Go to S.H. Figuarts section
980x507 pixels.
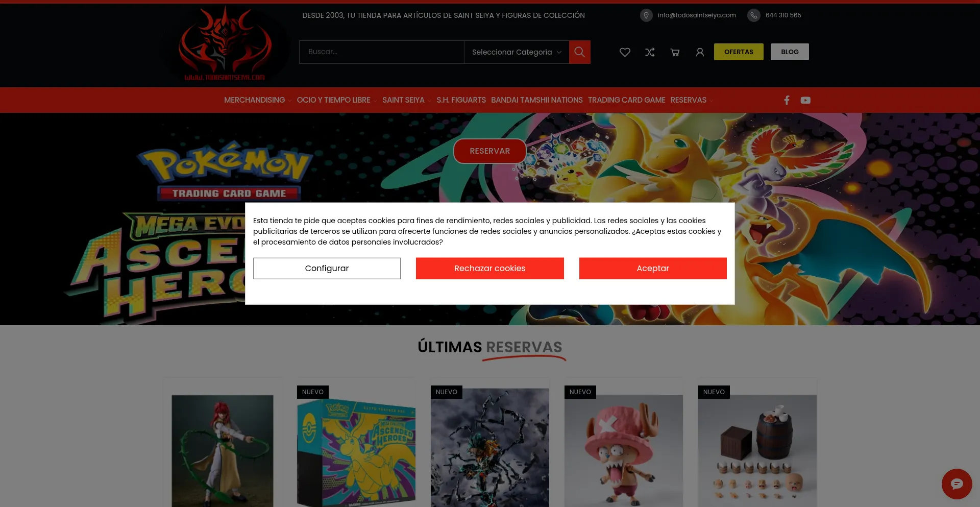pyautogui.click(x=461, y=100)
